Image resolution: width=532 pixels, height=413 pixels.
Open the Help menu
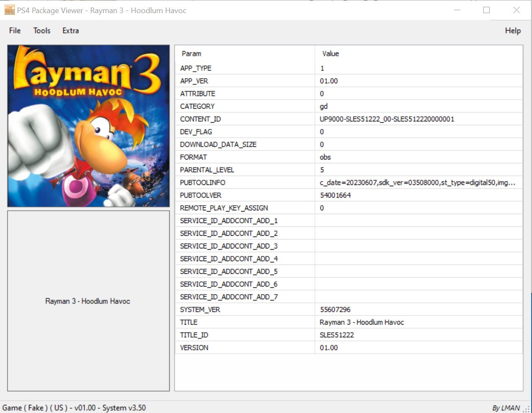513,30
